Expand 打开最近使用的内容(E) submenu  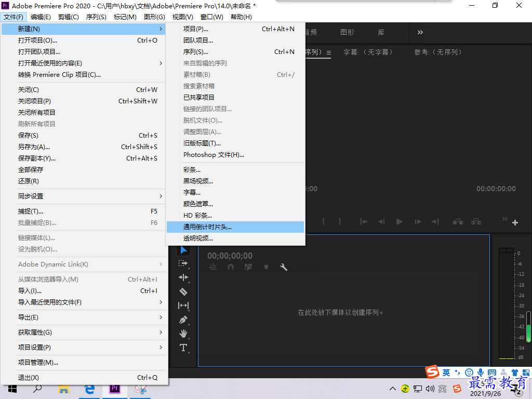point(83,63)
